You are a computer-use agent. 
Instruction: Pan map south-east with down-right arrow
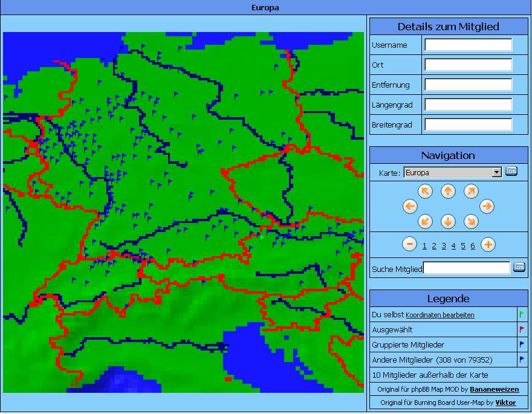coord(471,221)
